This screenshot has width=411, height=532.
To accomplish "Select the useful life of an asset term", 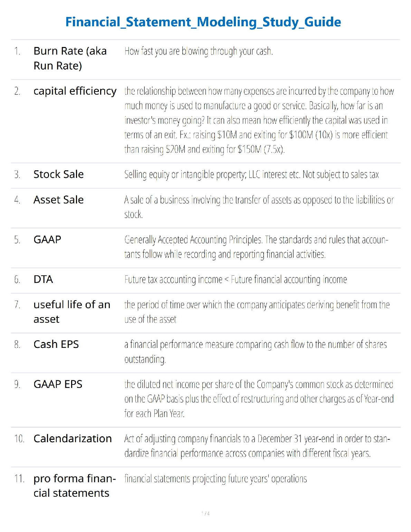I will pyautogui.click(x=72, y=312).
